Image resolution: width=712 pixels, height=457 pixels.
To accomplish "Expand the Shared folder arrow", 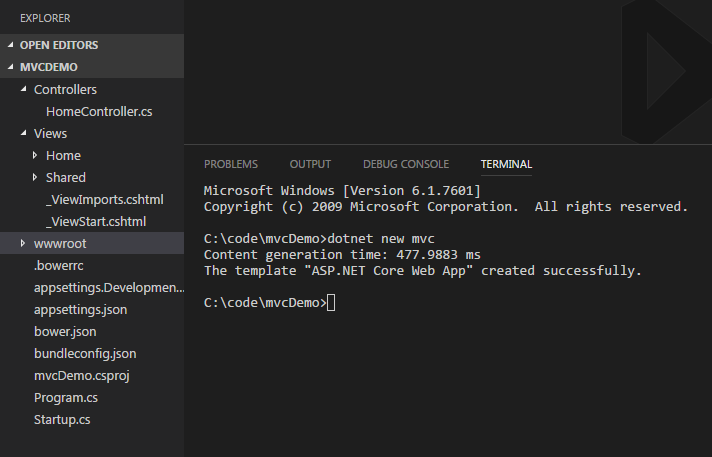I will tap(35, 177).
